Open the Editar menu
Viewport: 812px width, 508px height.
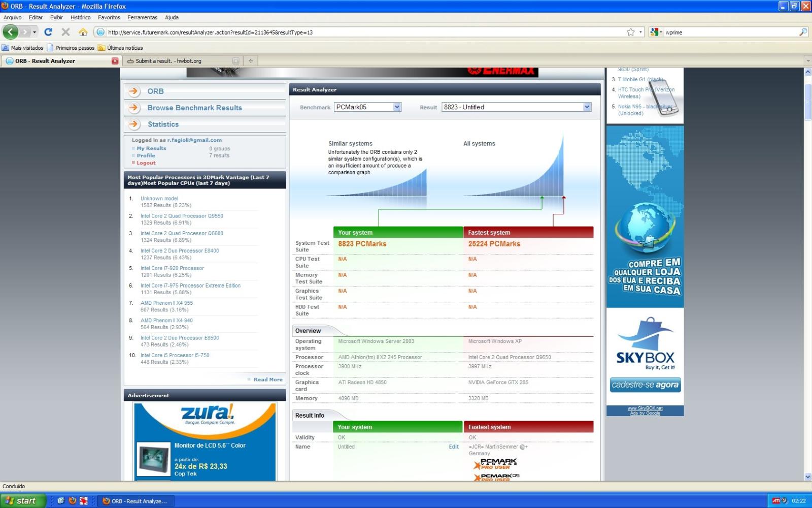pos(36,17)
